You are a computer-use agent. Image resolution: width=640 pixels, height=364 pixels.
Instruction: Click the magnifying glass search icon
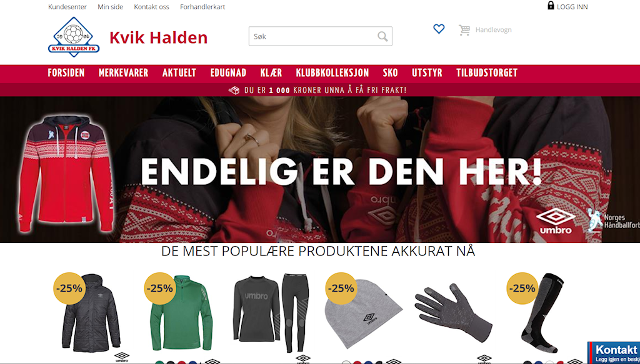tap(382, 36)
